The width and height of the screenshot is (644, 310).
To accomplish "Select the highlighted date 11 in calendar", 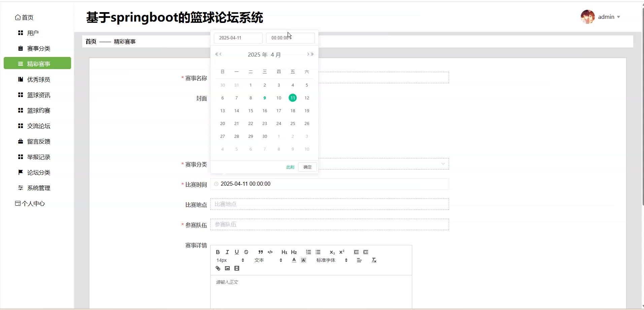I will coord(293,98).
